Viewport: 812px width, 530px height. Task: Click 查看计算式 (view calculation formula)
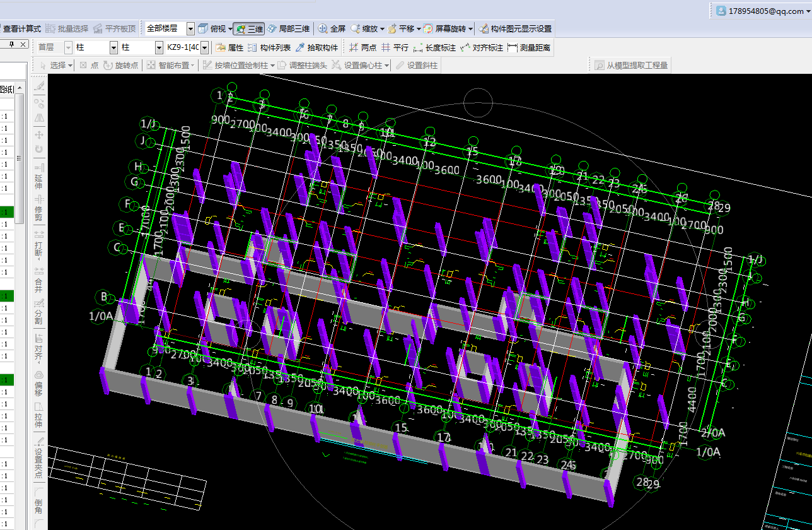[x=21, y=28]
